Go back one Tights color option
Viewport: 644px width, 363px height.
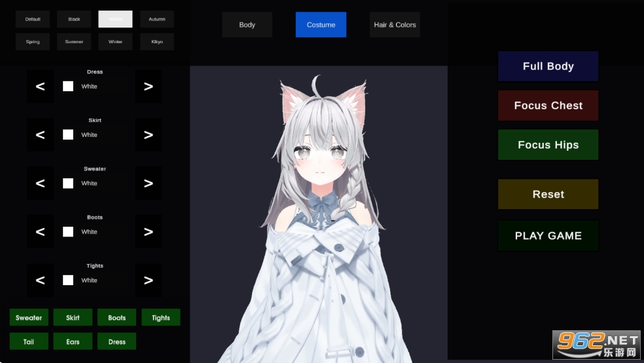click(x=40, y=280)
